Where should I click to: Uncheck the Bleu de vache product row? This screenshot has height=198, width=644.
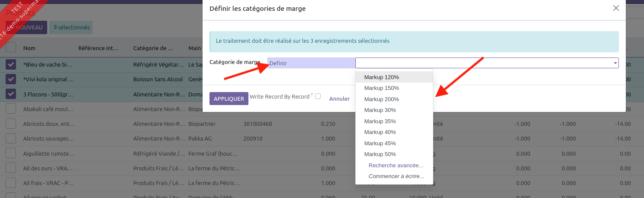(x=11, y=64)
